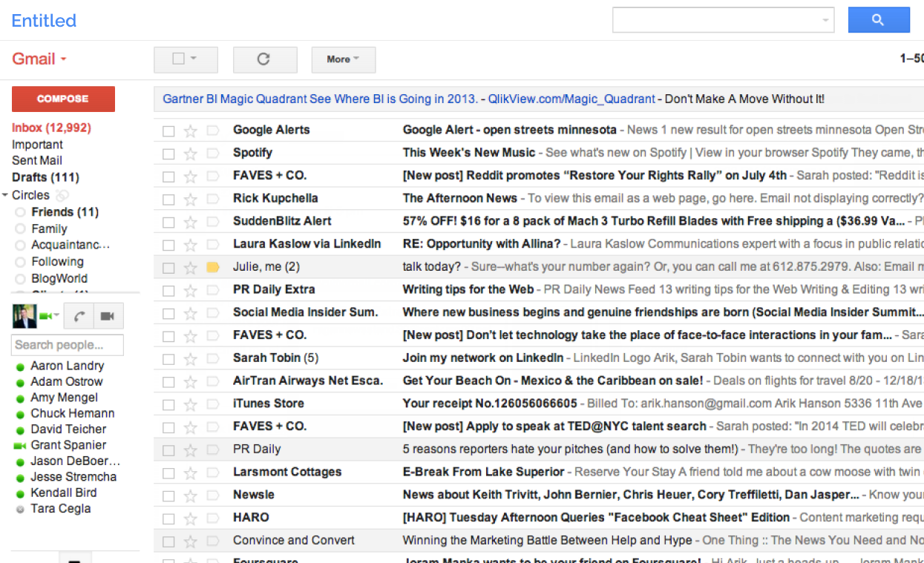Tick the checkbox for Google Alerts email
This screenshot has height=563, width=924.
(x=168, y=131)
